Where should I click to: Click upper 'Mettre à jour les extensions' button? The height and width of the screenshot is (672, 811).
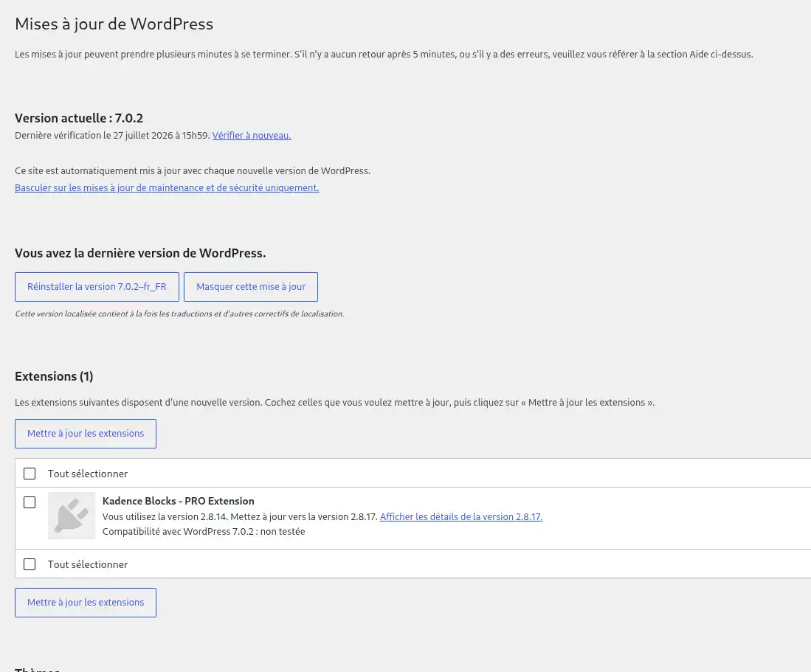[86, 434]
